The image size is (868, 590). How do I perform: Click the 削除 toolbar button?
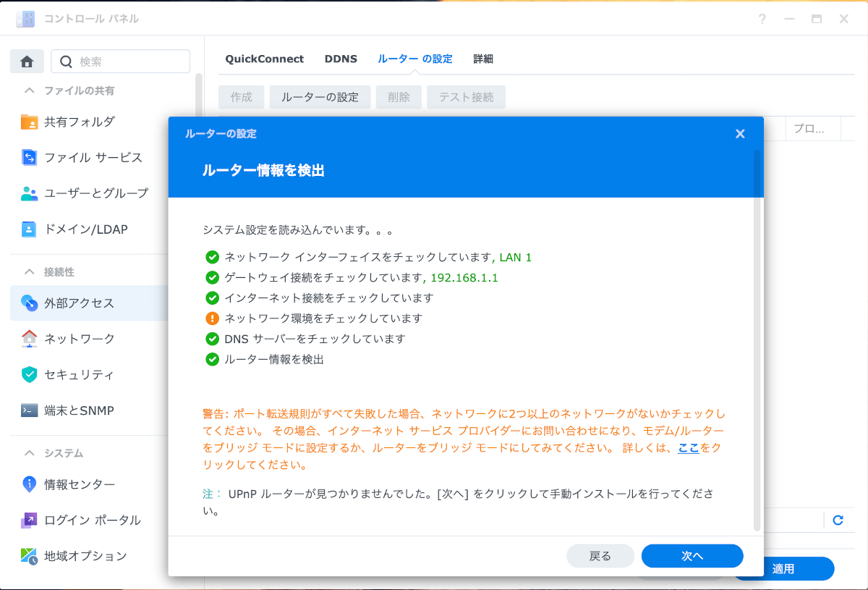(x=399, y=97)
